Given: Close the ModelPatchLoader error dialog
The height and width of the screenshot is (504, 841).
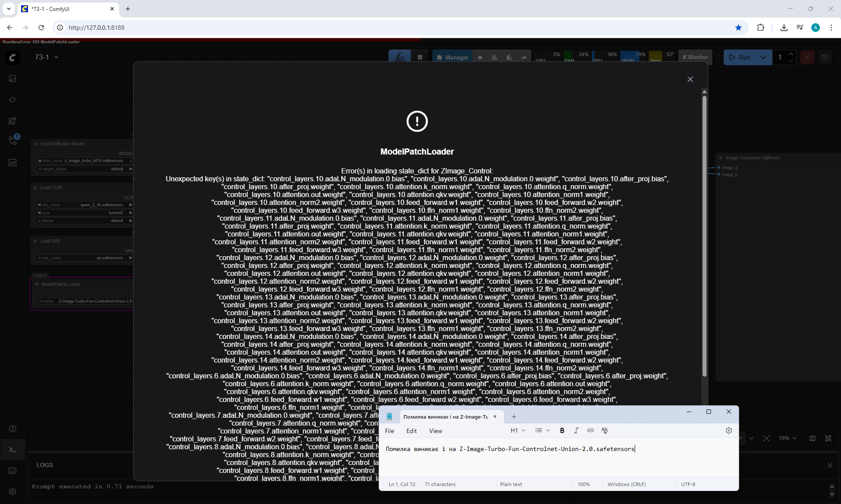Looking at the screenshot, I should click(690, 79).
